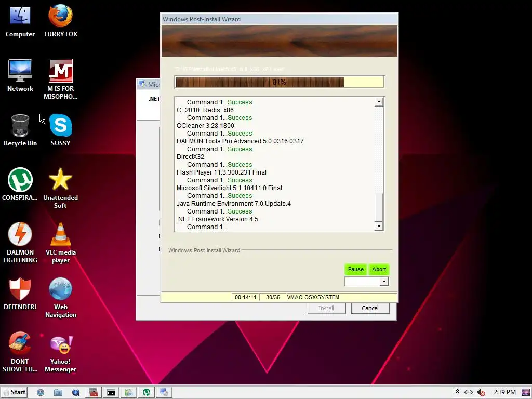532x399 pixels.
Task: Abort the post-install wizard
Action: pyautogui.click(x=379, y=270)
